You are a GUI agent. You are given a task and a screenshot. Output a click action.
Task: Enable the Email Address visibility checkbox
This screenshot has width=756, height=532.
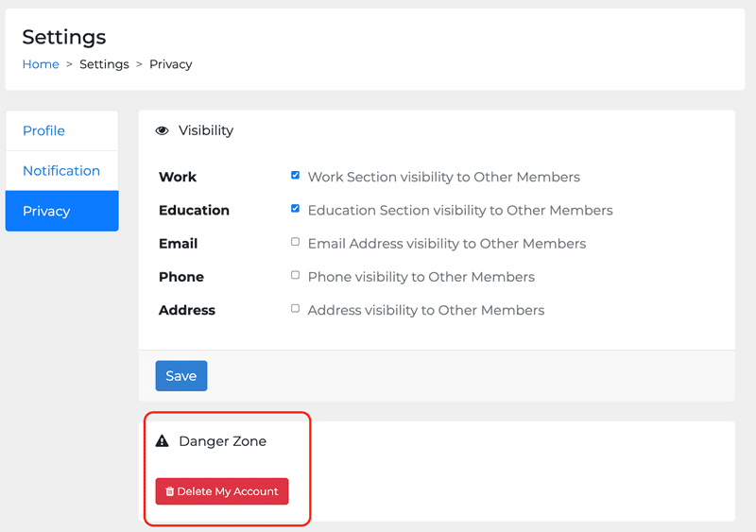(296, 242)
